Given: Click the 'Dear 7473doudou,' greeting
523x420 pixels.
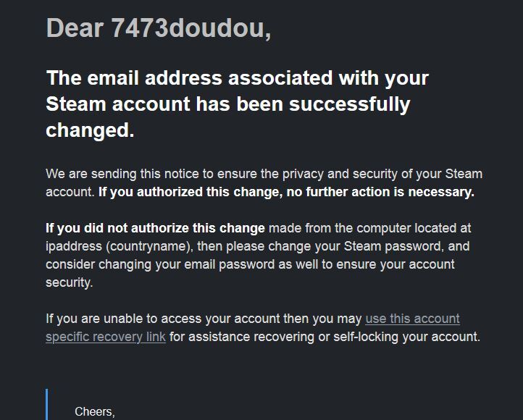Looking at the screenshot, I should coord(158,28).
